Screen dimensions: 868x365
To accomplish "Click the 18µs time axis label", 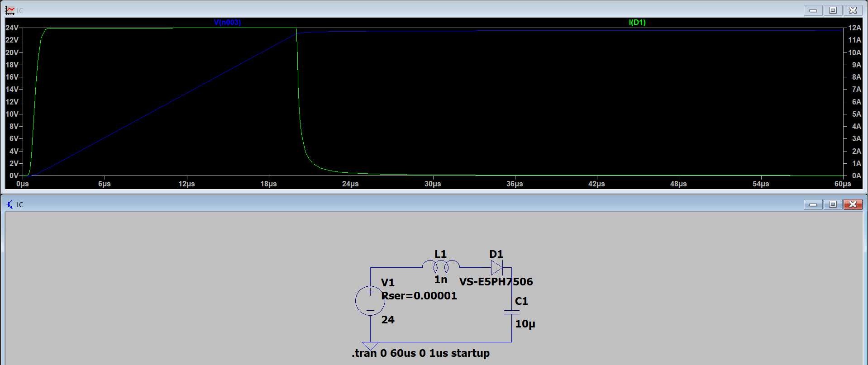I will tap(268, 184).
